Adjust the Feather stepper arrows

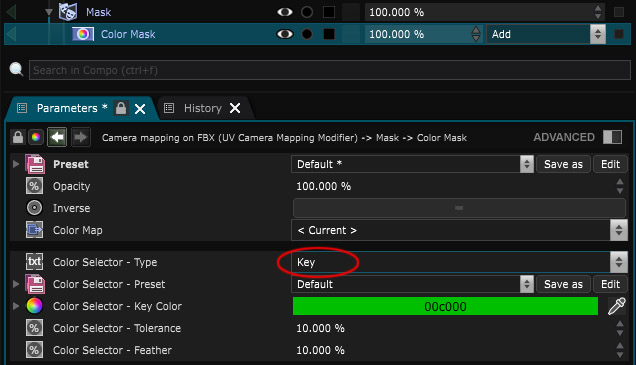tap(620, 350)
